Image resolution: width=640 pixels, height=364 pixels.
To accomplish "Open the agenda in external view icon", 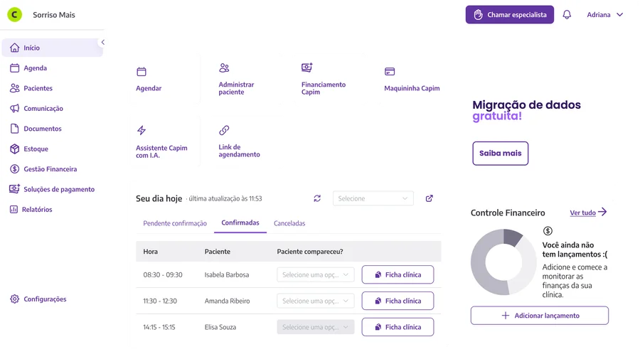I will point(429,198).
